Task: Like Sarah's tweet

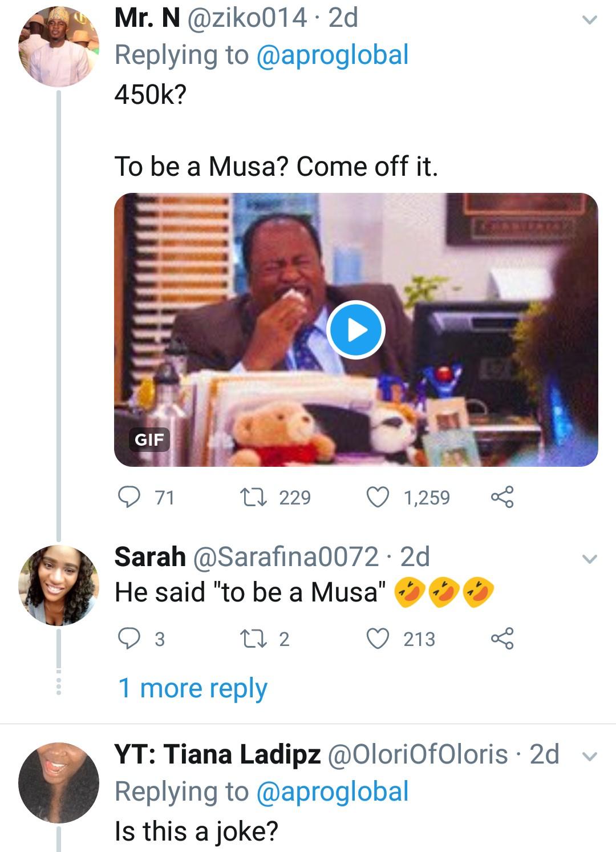Action: coord(376,639)
